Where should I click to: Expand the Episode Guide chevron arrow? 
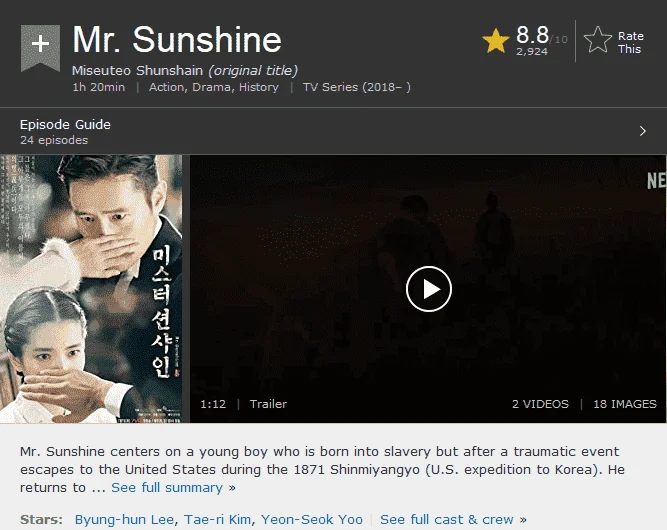point(642,131)
